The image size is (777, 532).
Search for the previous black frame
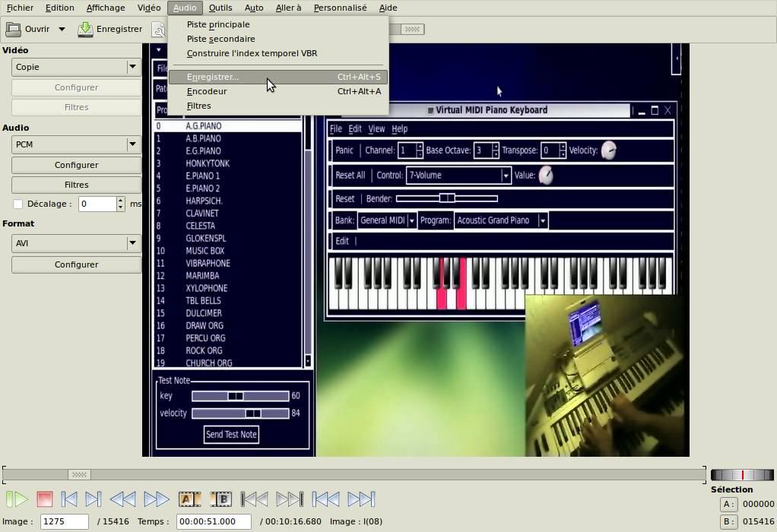tap(254, 499)
